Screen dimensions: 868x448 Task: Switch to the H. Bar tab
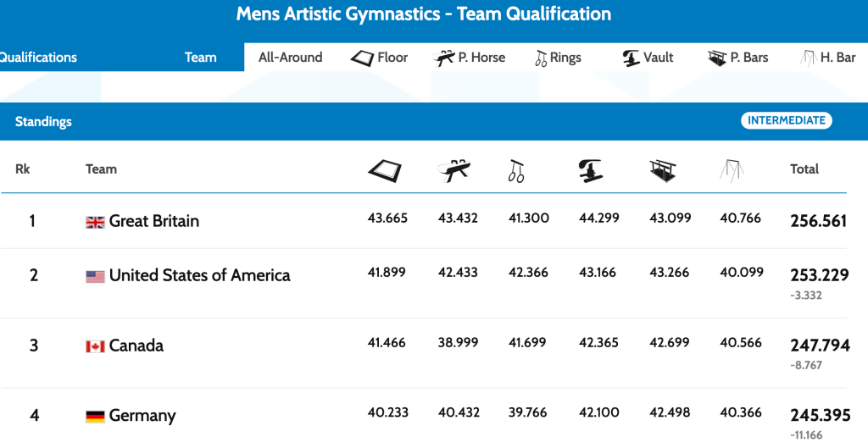pos(828,58)
